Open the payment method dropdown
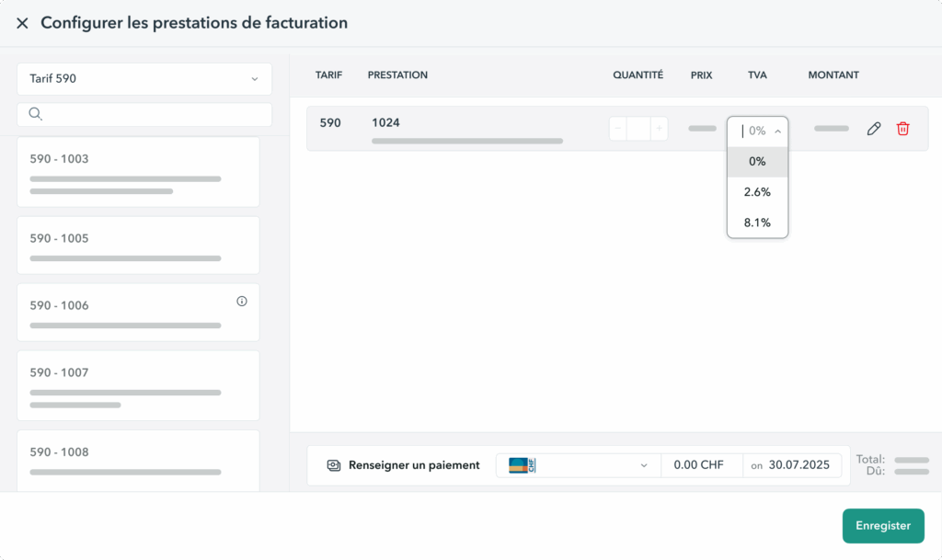 578,465
